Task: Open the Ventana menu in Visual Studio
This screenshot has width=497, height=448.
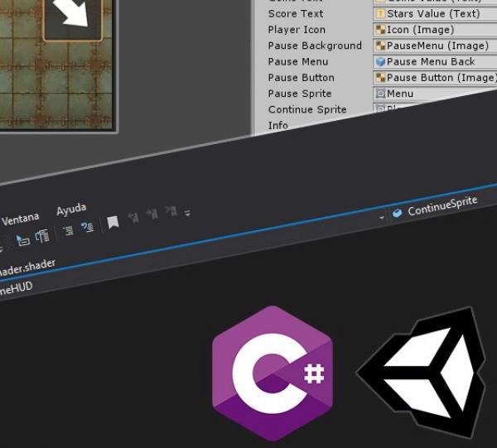Action: point(20,219)
